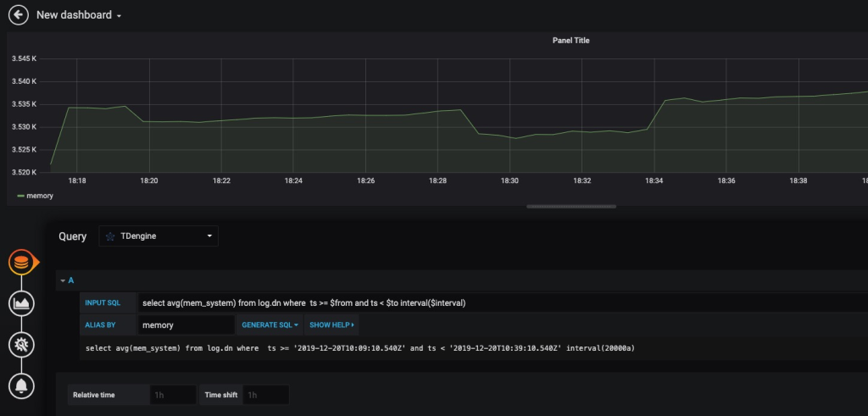
Task: Open the Alert bell icon
Action: (20, 385)
